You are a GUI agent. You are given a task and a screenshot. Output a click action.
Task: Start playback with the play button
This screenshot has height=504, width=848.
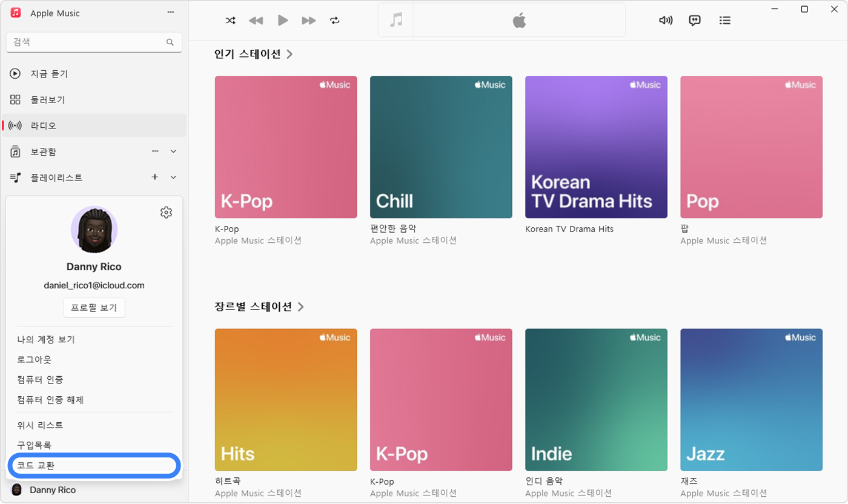283,21
